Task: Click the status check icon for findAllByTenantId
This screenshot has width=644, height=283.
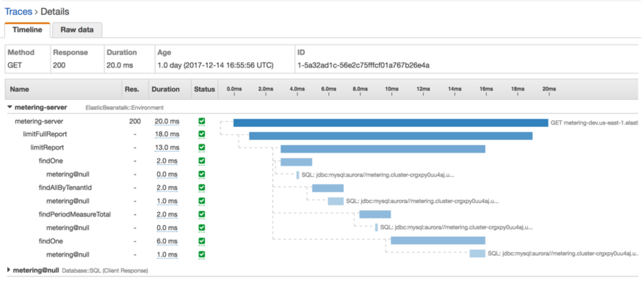Action: [202, 188]
